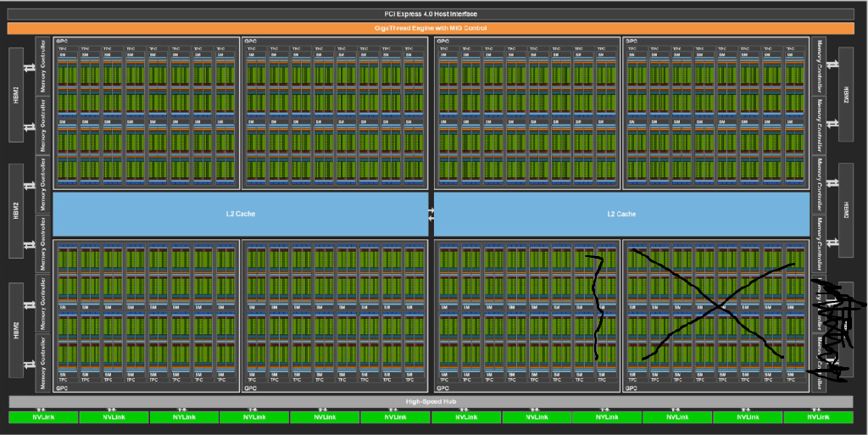Select the top HBM2 block on the left edge
Viewport: 868px width, 435px height.
coord(16,95)
